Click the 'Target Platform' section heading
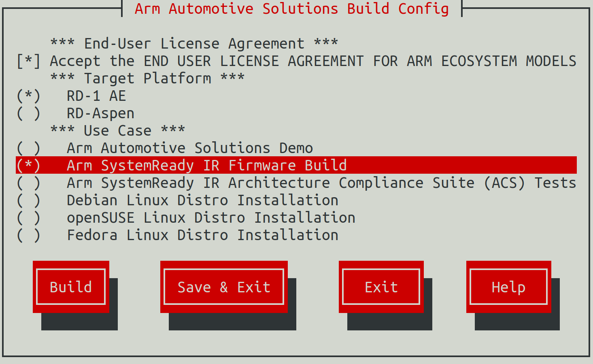This screenshot has height=364, width=593. 147,78
